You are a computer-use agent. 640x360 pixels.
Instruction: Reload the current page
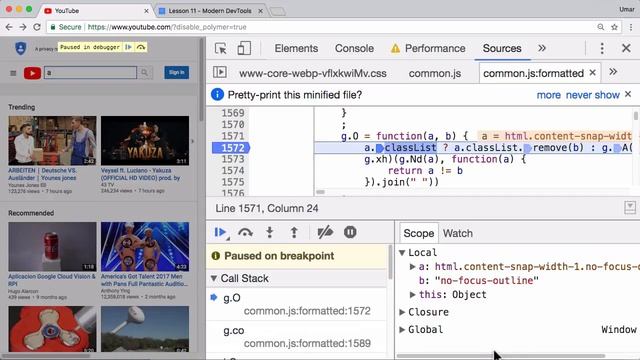tap(37, 27)
